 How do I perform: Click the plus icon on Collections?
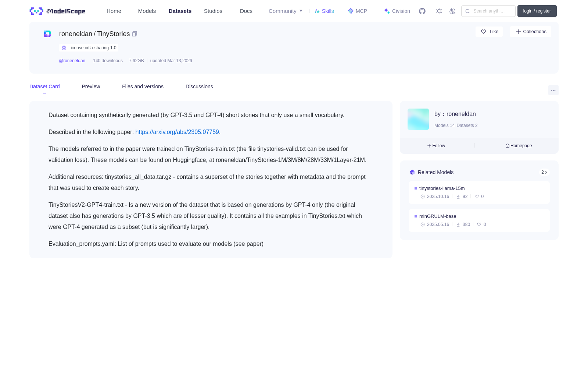coord(519,32)
